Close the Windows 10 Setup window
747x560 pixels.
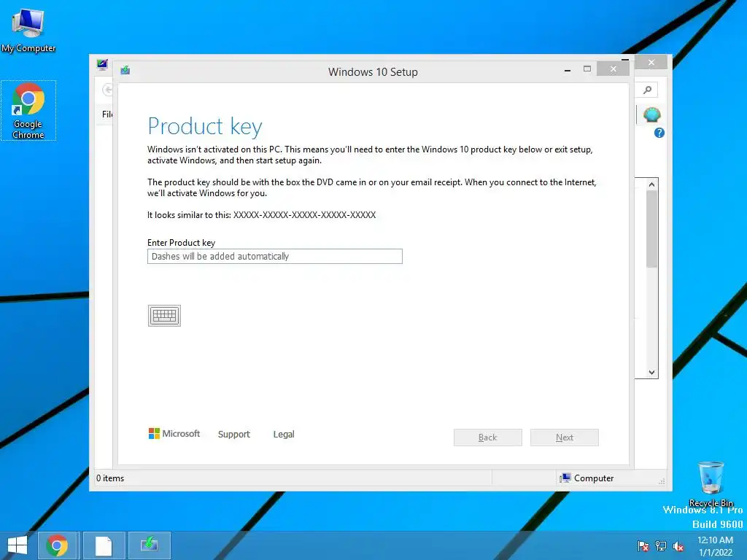click(613, 69)
